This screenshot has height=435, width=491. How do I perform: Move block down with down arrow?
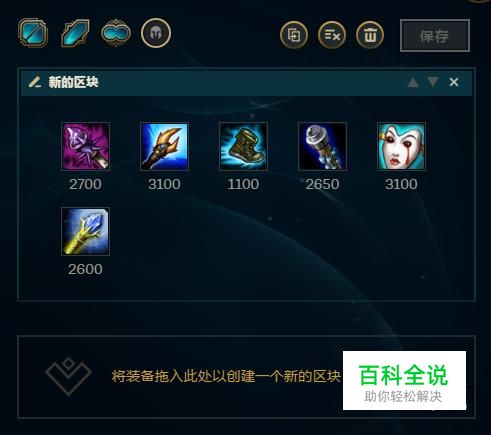(433, 82)
